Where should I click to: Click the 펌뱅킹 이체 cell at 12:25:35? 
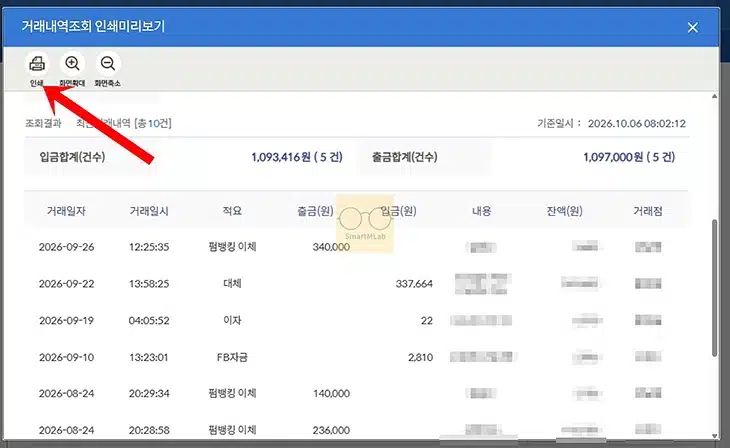pyautogui.click(x=232, y=246)
